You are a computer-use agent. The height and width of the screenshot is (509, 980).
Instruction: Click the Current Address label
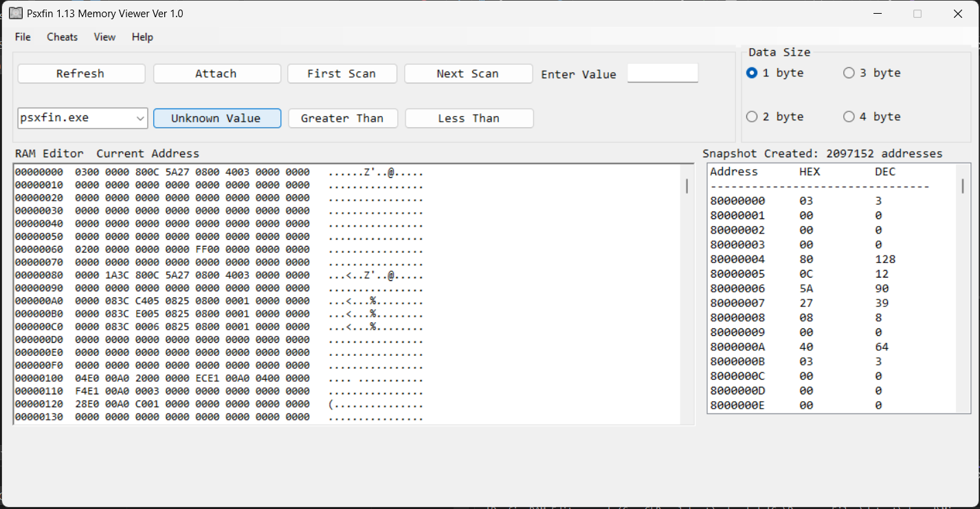coord(148,154)
